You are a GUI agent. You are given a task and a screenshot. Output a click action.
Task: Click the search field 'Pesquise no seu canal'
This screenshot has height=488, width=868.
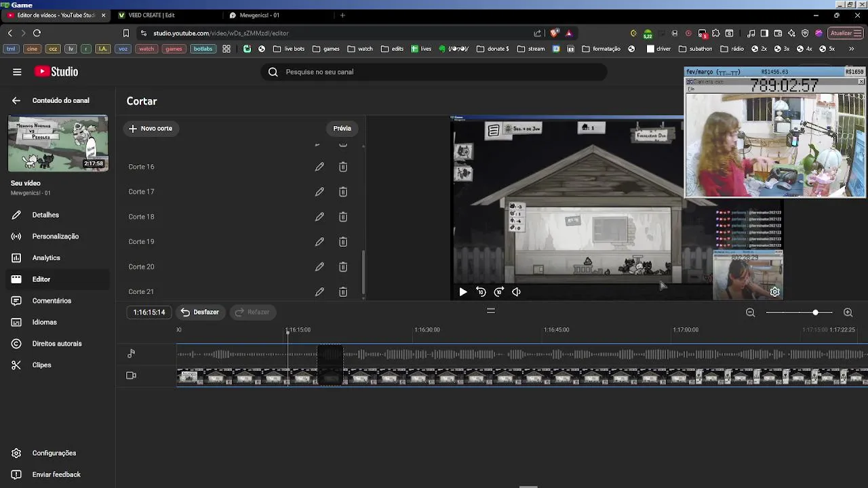point(434,72)
